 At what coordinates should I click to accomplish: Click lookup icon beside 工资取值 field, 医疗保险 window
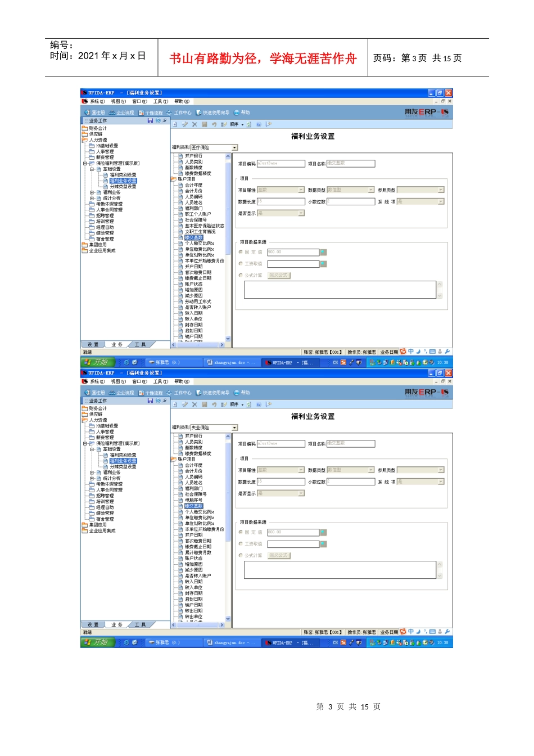(x=323, y=264)
